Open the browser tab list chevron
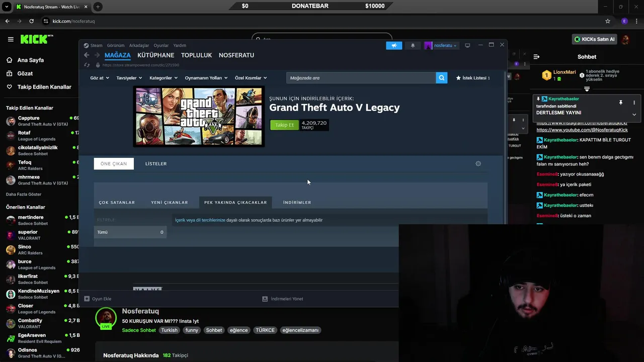Screen dimensions: 644x362 (x=7, y=7)
